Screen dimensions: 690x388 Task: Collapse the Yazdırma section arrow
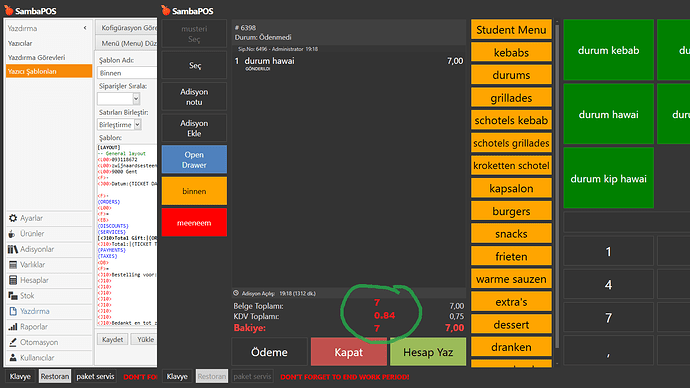[x=85, y=28]
